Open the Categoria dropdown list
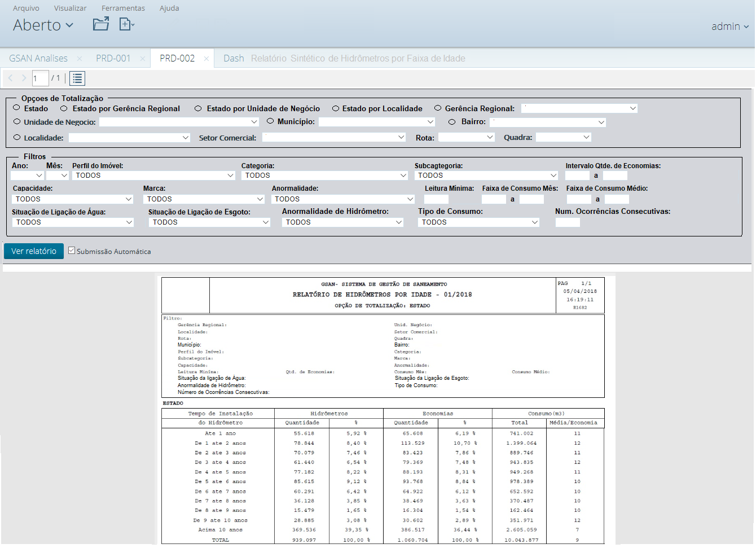The image size is (756, 548). [324, 176]
